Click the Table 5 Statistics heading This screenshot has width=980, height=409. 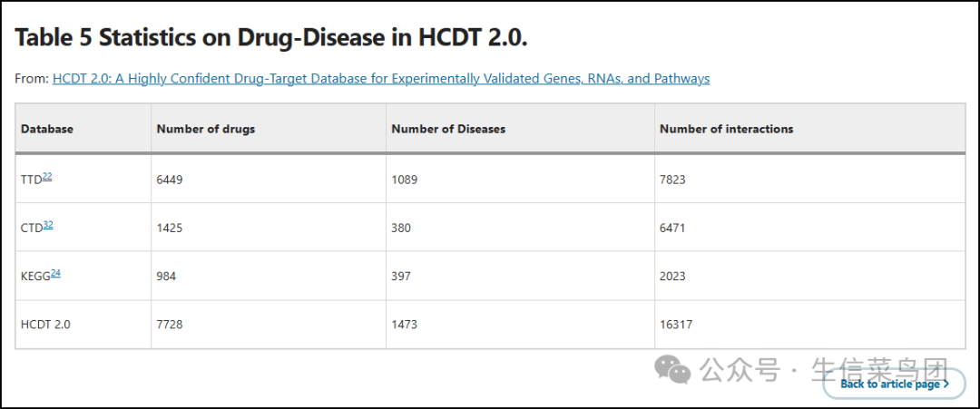[271, 37]
